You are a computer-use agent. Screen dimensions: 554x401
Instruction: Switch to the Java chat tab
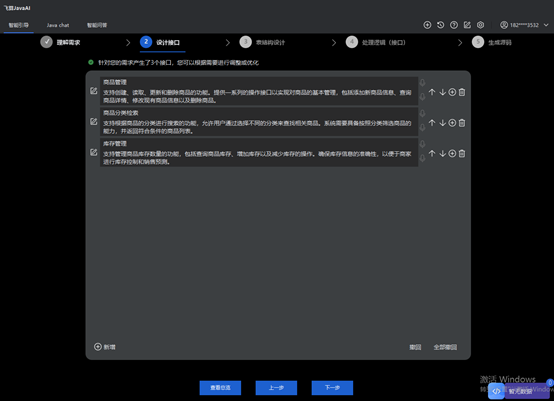point(58,25)
